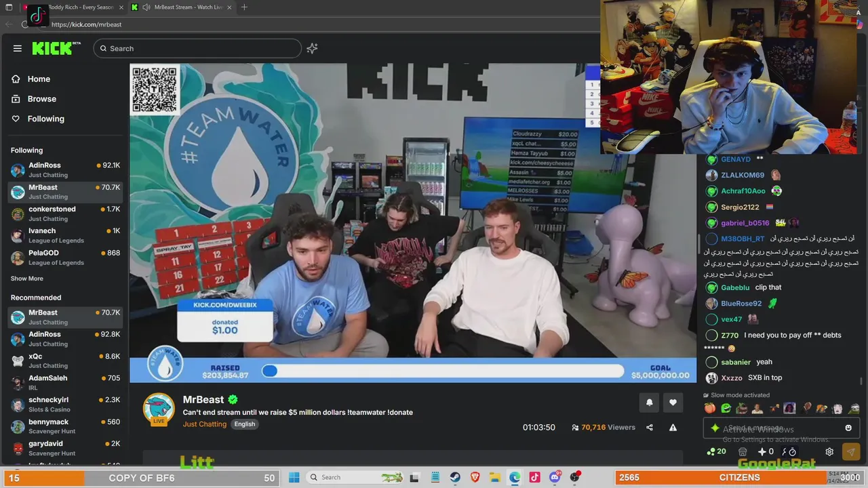The height and width of the screenshot is (488, 868).
Task: Close the Roddy Ricch browser tab
Action: (x=121, y=7)
